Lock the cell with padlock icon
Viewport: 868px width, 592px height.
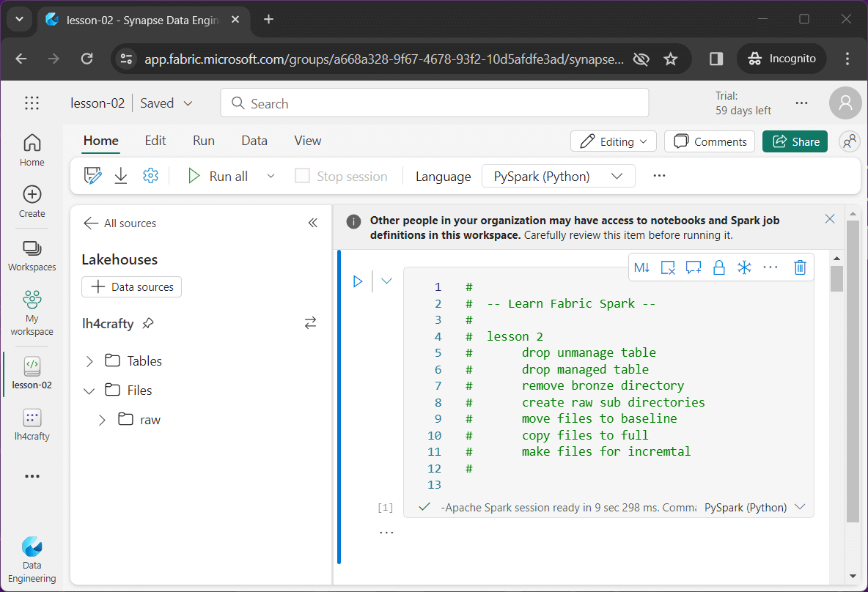click(718, 267)
